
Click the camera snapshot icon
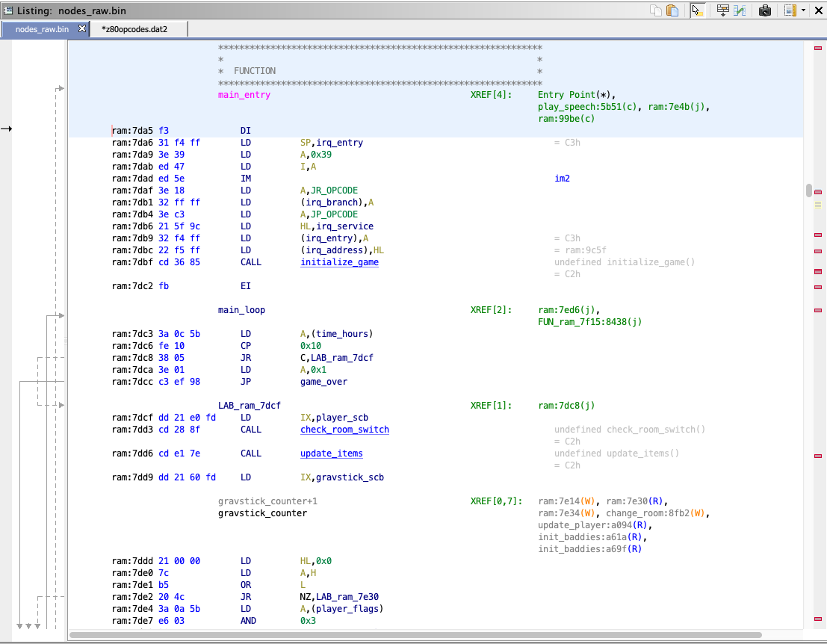point(765,10)
